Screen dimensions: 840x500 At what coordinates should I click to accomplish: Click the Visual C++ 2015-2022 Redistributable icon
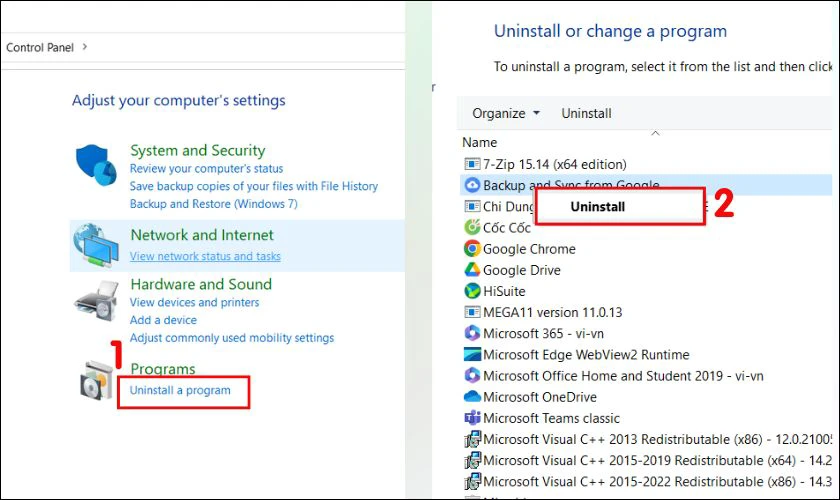coord(472,481)
